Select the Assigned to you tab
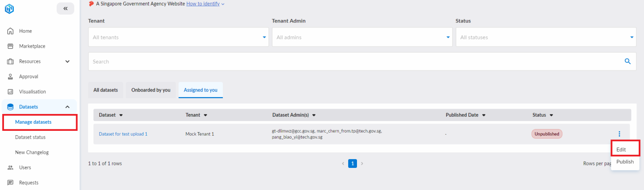The height and width of the screenshot is (190, 644). (201, 90)
